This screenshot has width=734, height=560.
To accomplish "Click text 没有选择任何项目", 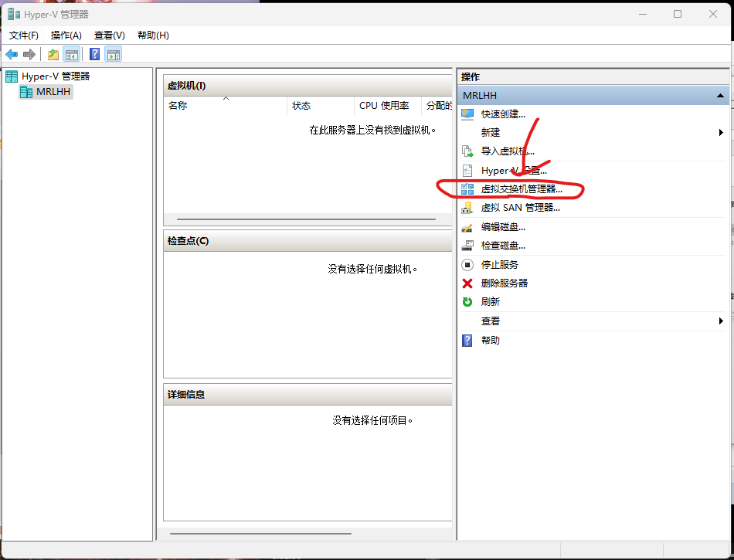I will [372, 421].
